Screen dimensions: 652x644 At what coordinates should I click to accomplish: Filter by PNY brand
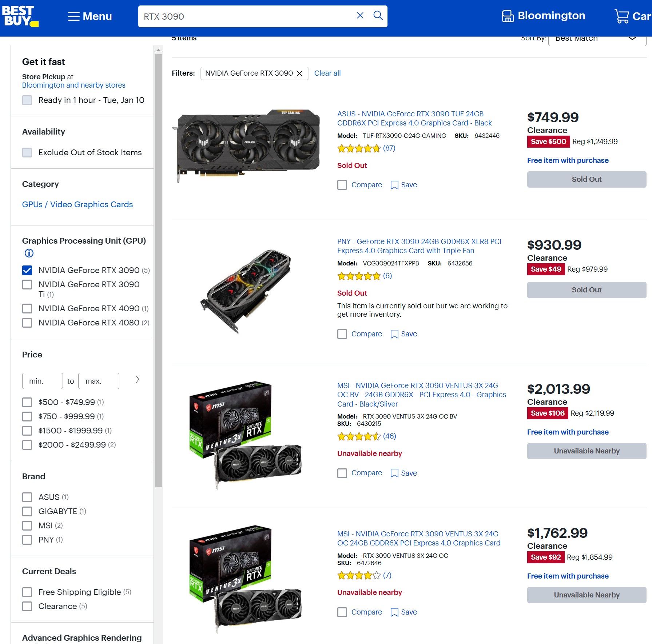click(27, 540)
